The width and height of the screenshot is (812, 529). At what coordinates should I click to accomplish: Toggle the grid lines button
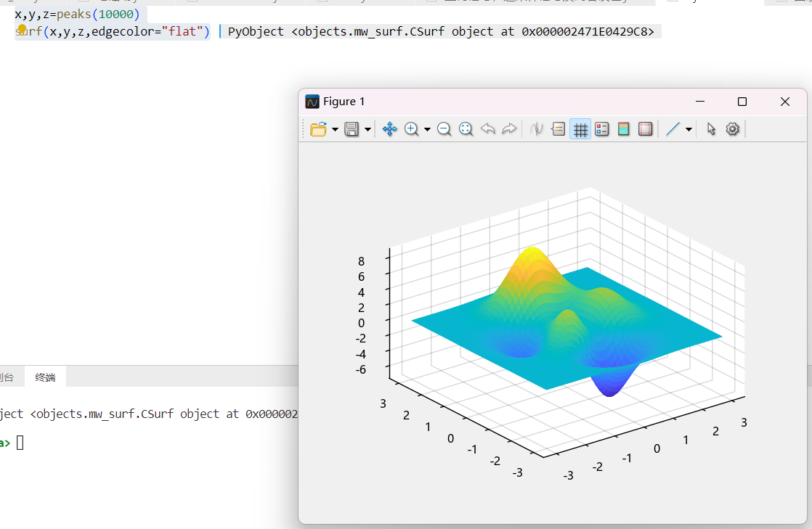coord(580,129)
